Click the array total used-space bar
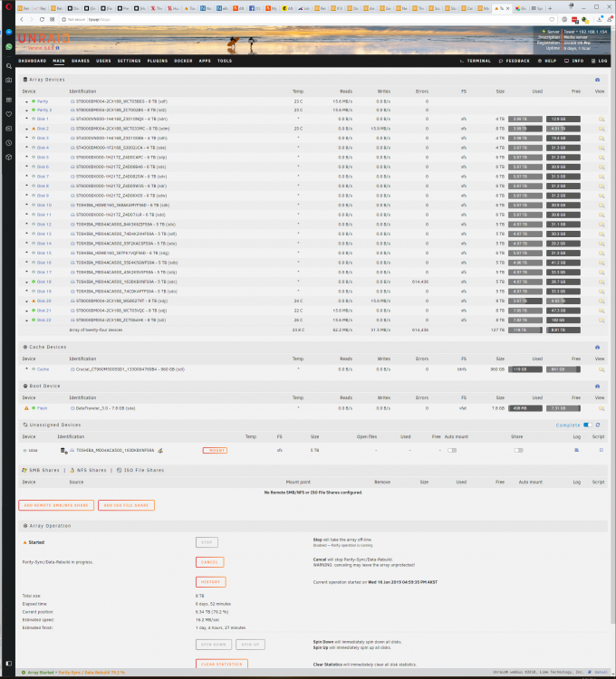The height and width of the screenshot is (679, 616). point(525,330)
